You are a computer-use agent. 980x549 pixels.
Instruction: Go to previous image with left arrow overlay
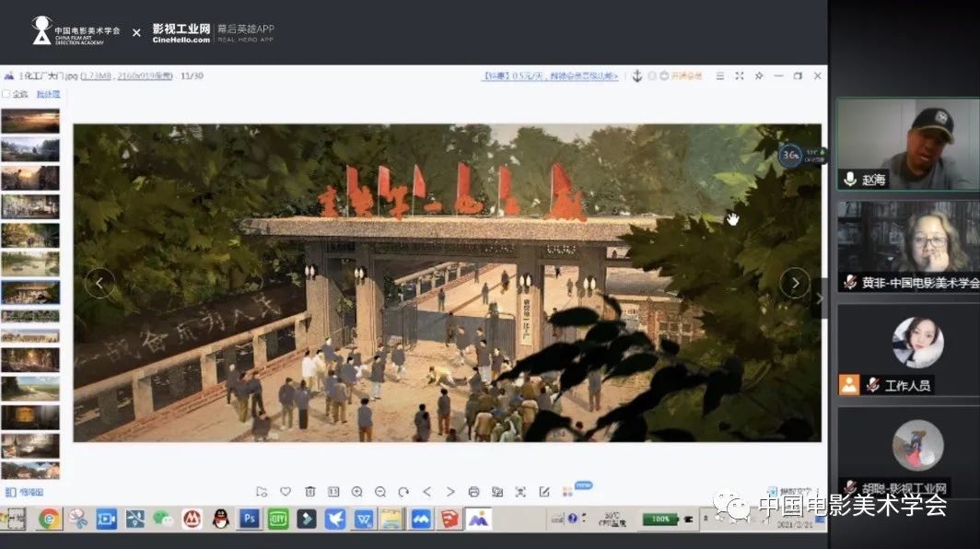click(99, 283)
